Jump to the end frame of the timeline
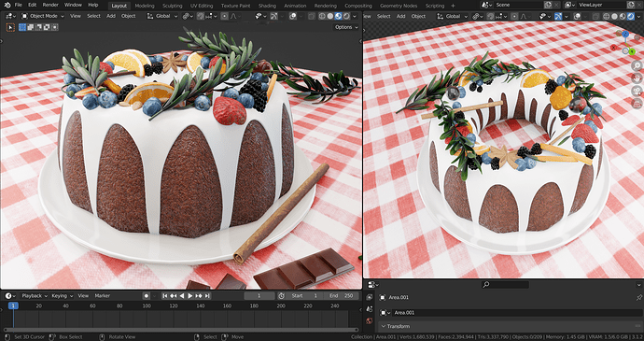Screen dimensions: 644x341 (x=207, y=296)
